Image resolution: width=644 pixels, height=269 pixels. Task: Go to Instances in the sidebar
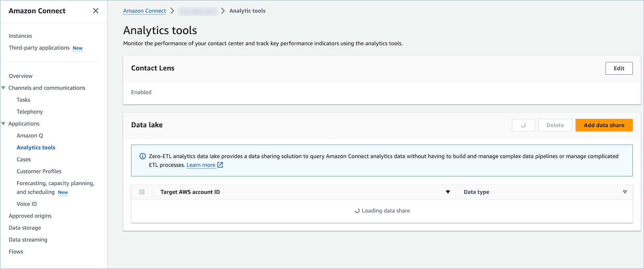tap(20, 36)
